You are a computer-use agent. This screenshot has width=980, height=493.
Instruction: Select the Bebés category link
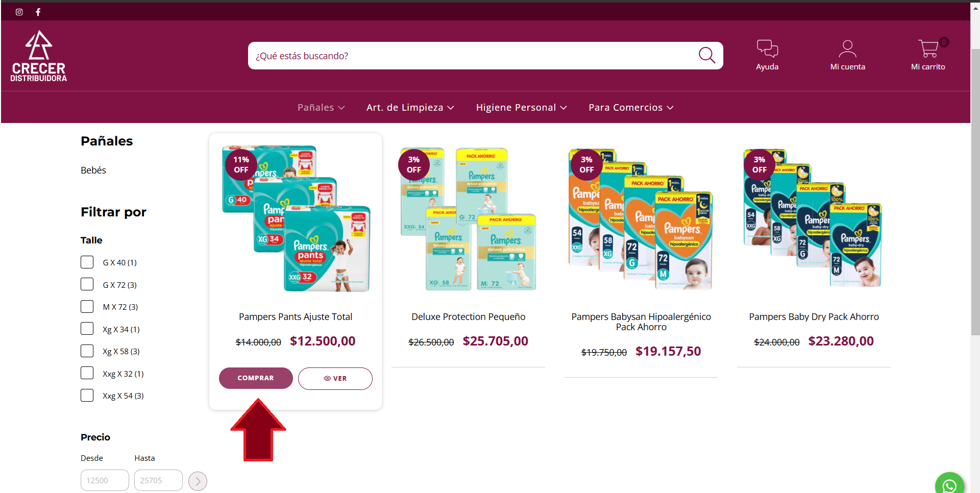(93, 170)
